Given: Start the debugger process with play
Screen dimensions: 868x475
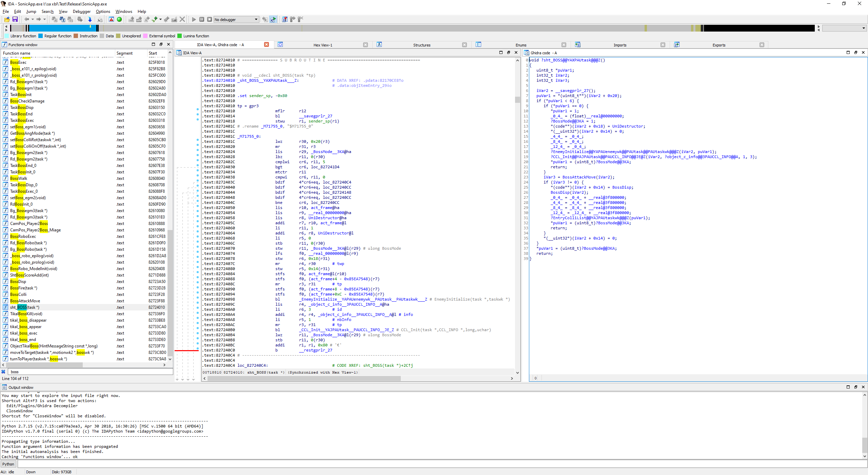Looking at the screenshot, I should pyautogui.click(x=194, y=19).
